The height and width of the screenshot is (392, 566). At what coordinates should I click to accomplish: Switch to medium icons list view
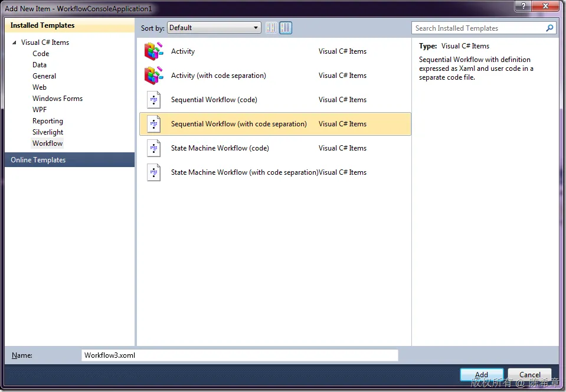[286, 28]
